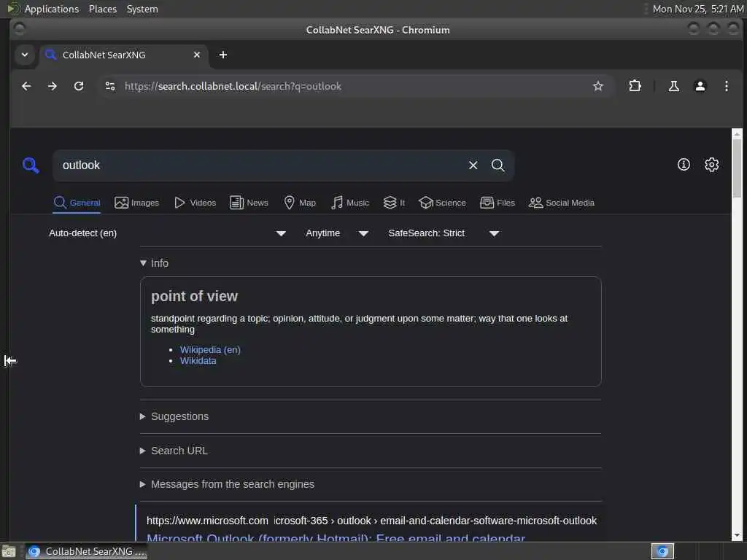Open the Applications menu
The image size is (747, 560).
pos(52,9)
